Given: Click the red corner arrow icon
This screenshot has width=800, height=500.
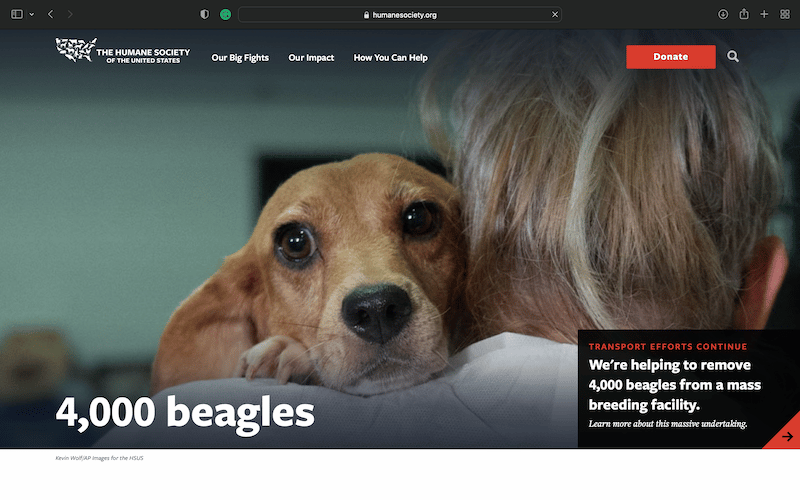Looking at the screenshot, I should [787, 436].
